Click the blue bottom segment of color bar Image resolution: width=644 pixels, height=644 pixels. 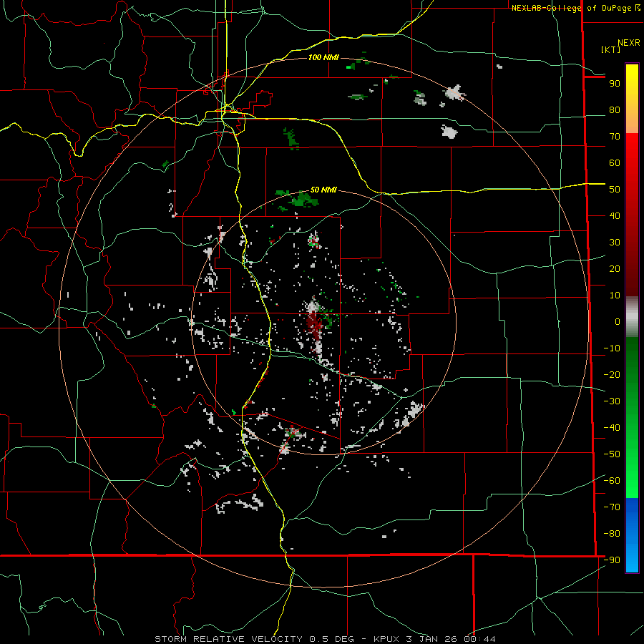(x=632, y=535)
